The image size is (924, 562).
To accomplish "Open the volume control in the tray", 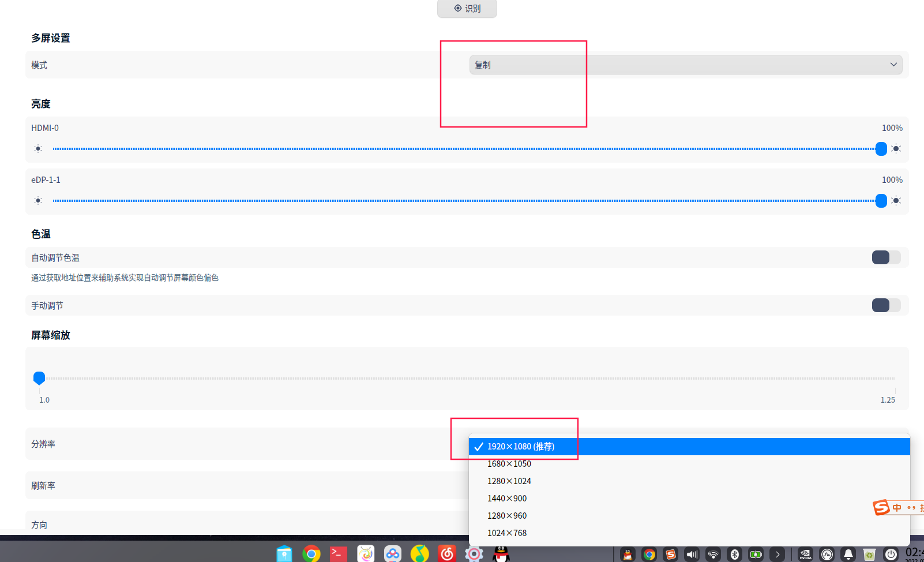I will click(692, 554).
